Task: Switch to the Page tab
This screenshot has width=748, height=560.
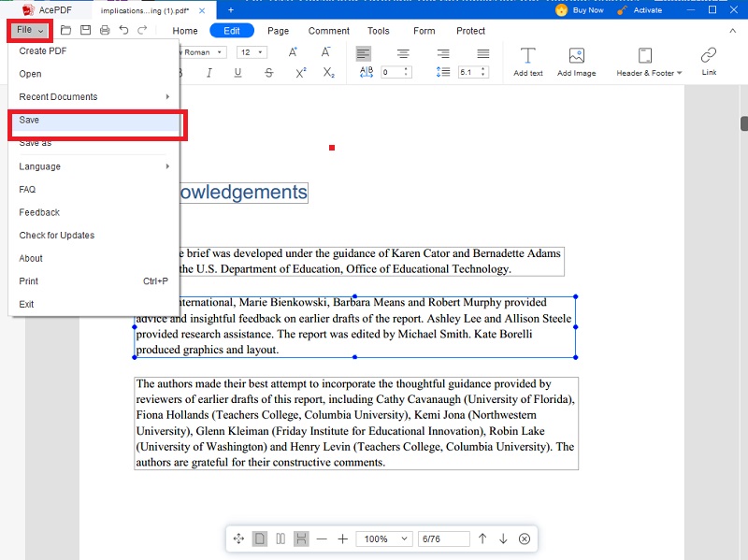Action: (278, 31)
